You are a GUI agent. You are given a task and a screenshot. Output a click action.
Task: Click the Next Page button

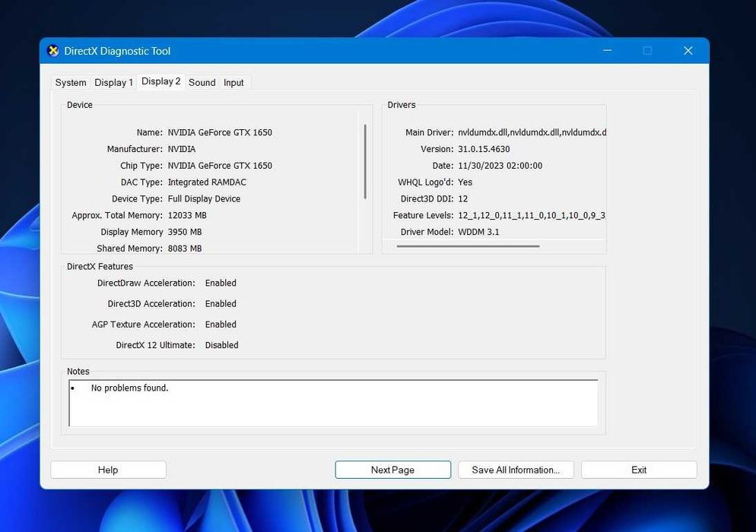pos(393,470)
